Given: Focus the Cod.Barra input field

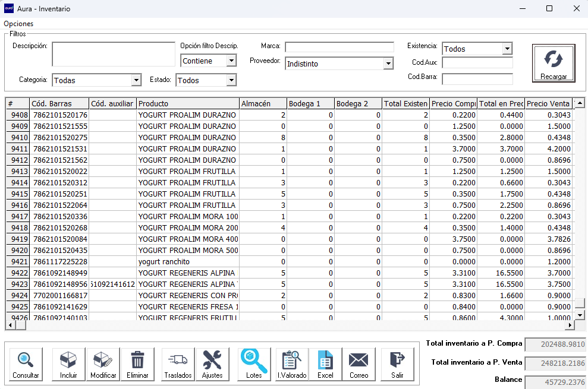Looking at the screenshot, I should click(x=477, y=79).
